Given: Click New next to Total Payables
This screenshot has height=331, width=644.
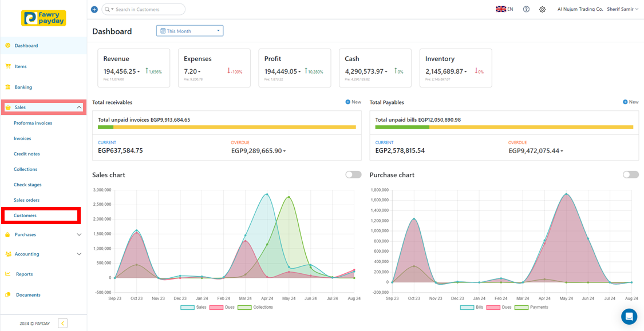Looking at the screenshot, I should coord(630,102).
